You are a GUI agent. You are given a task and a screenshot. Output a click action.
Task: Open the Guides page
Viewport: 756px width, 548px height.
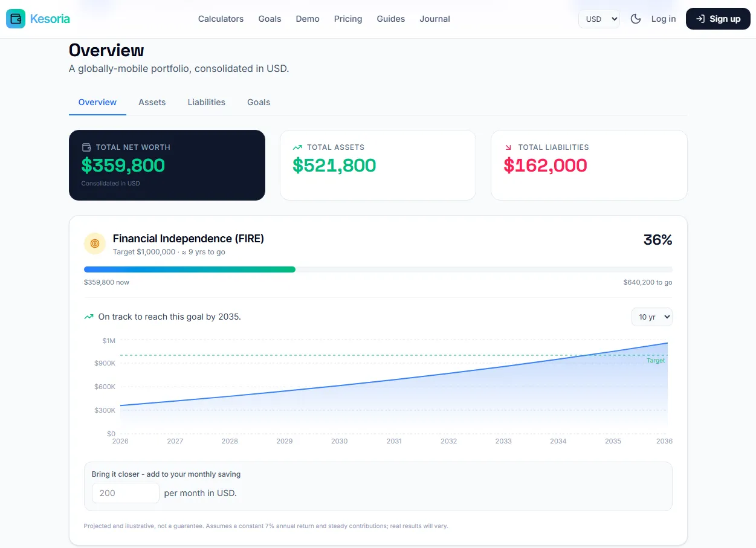(x=391, y=19)
